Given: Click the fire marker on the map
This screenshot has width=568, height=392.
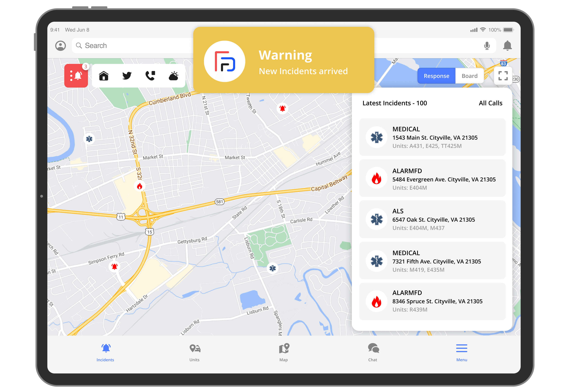Looking at the screenshot, I should point(140,186).
